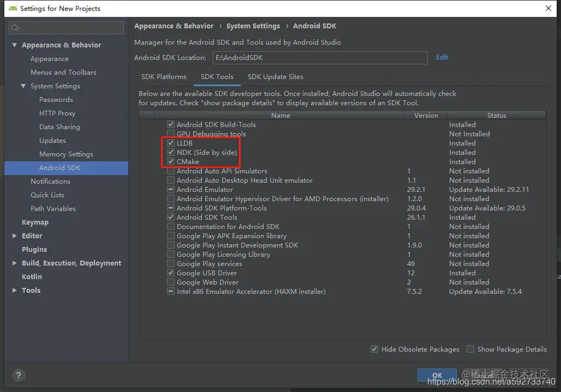Screen dimensions: 561x392
Task: Click the Android SDK Location field
Action: tap(320, 58)
